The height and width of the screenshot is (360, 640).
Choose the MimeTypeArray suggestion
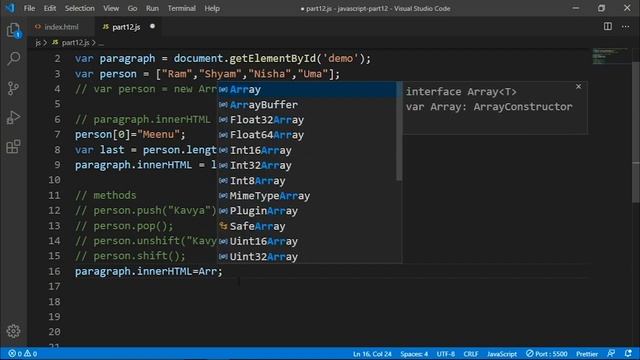[307, 196]
